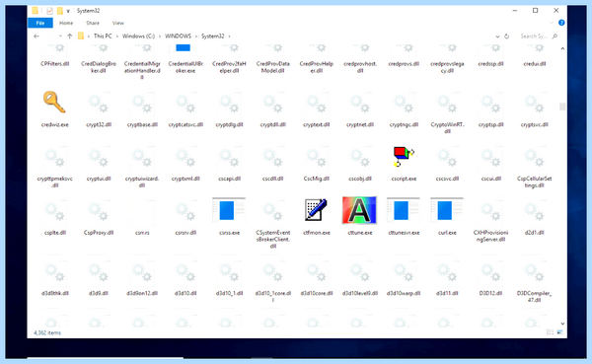Screen dimensions: 592x364
Task: Select the file name CspProxy.dll
Action: click(98, 233)
